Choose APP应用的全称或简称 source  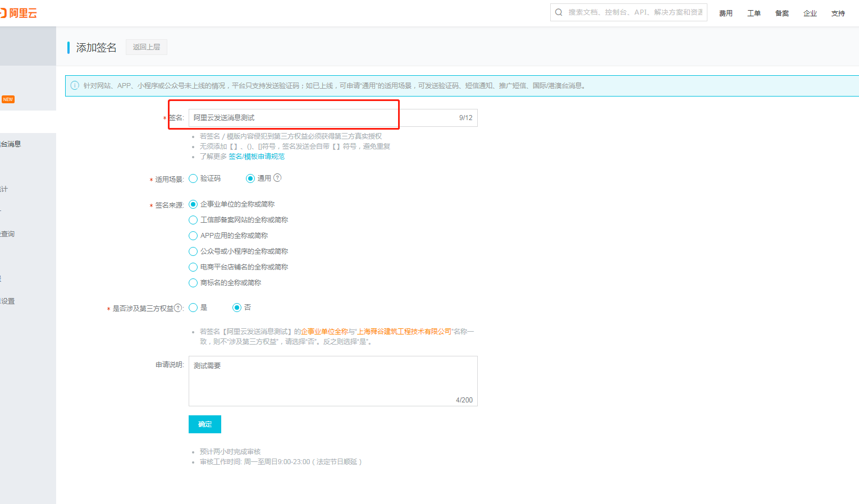(x=193, y=236)
